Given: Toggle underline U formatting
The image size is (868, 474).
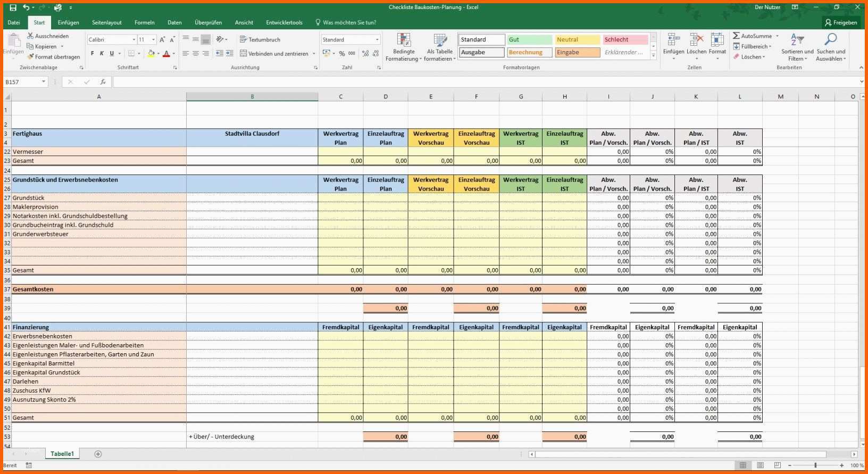Looking at the screenshot, I should [112, 53].
